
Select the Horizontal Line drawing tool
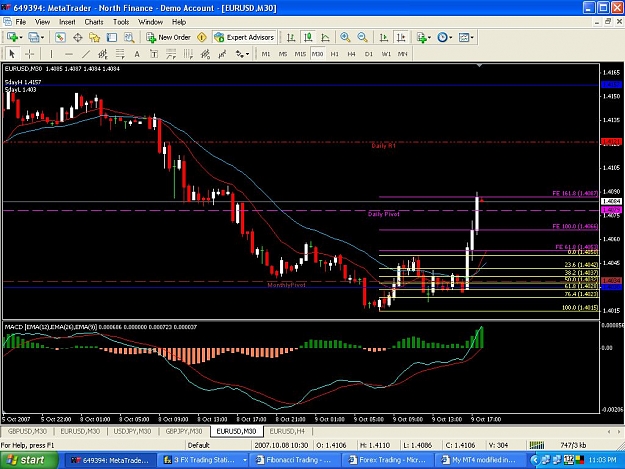click(68, 54)
